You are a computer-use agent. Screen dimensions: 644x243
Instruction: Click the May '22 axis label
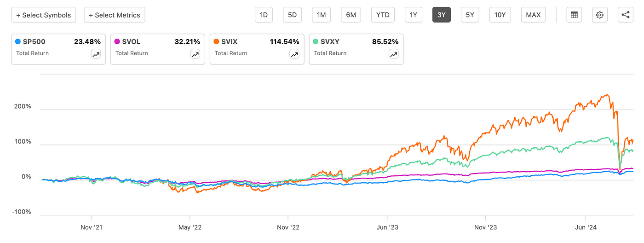190,227
